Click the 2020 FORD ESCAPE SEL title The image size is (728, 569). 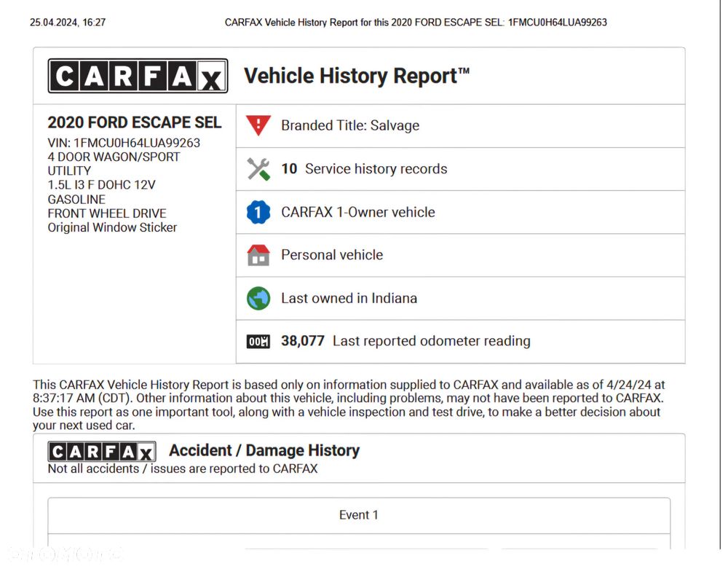point(135,122)
